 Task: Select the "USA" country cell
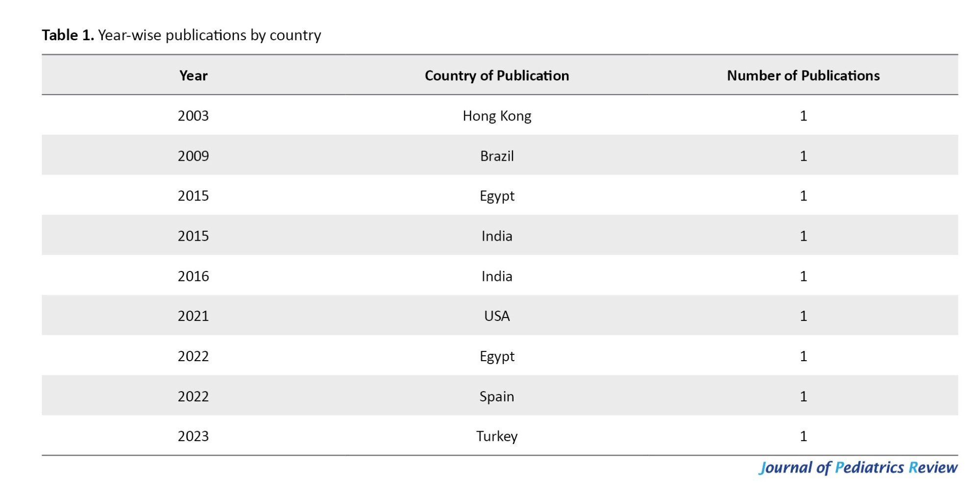[x=496, y=316]
